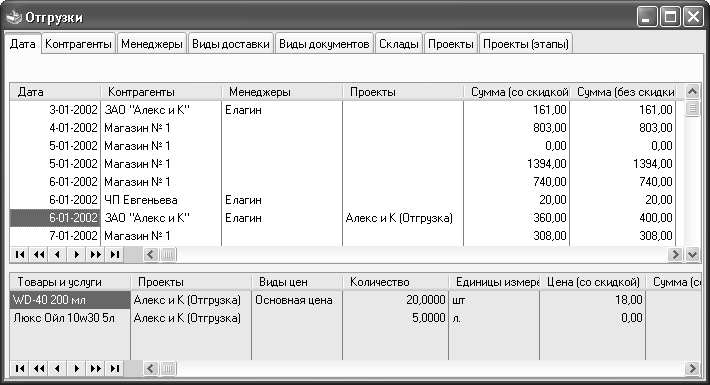The image size is (710, 385).
Task: Sort by Дата column header in upper grid
Action: (55, 92)
